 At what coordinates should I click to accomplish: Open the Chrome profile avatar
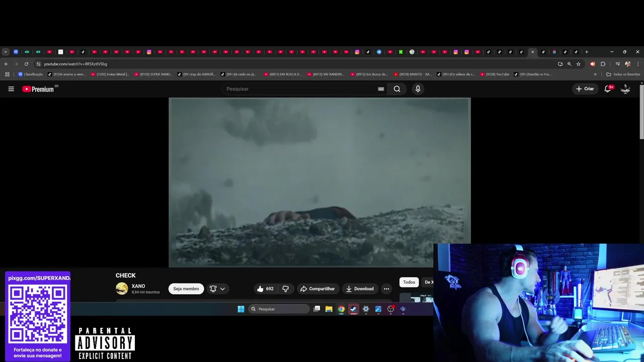[x=627, y=64]
